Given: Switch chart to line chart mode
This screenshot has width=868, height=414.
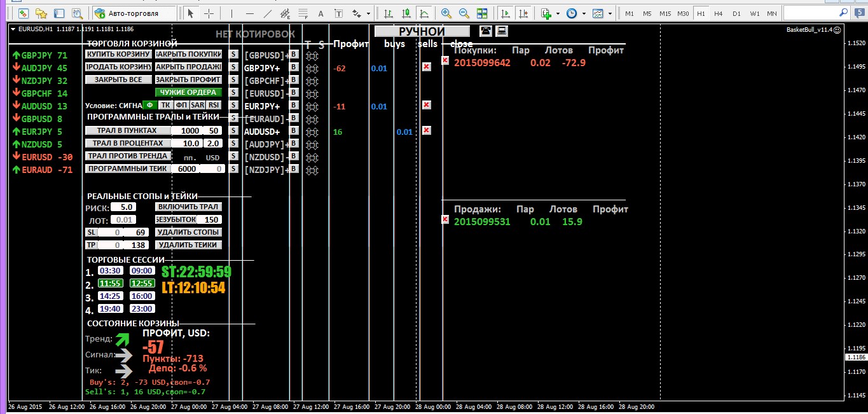Looking at the screenshot, I should point(424,13).
